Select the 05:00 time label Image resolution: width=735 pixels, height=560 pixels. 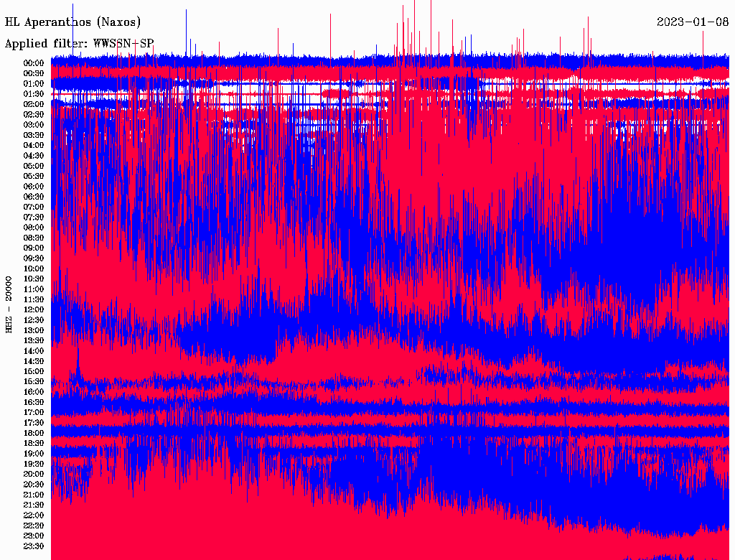point(34,166)
